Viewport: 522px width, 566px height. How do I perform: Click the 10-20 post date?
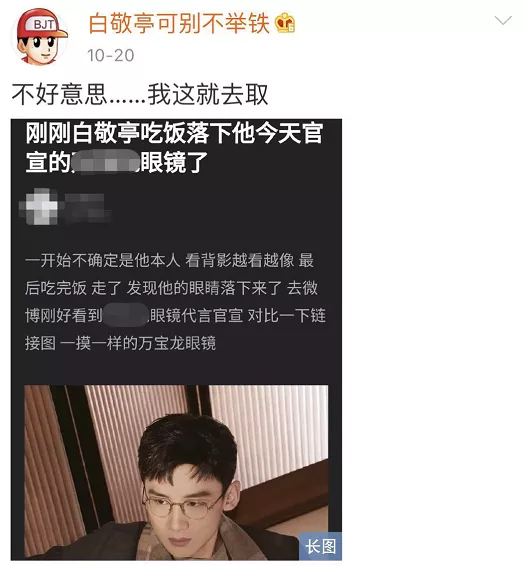(111, 55)
